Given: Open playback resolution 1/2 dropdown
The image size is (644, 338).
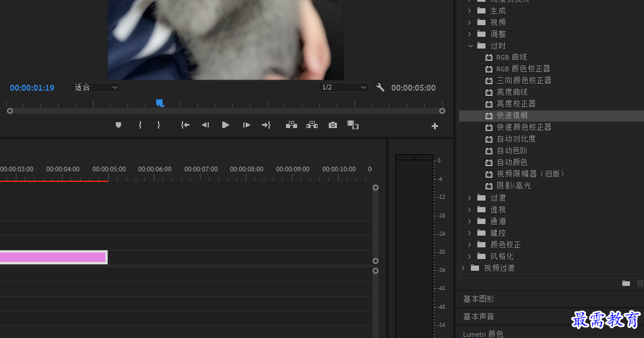Looking at the screenshot, I should [x=343, y=88].
